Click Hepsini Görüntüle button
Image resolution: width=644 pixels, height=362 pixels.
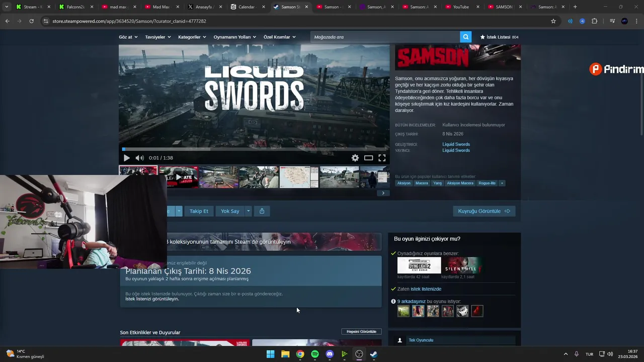pos(361,332)
